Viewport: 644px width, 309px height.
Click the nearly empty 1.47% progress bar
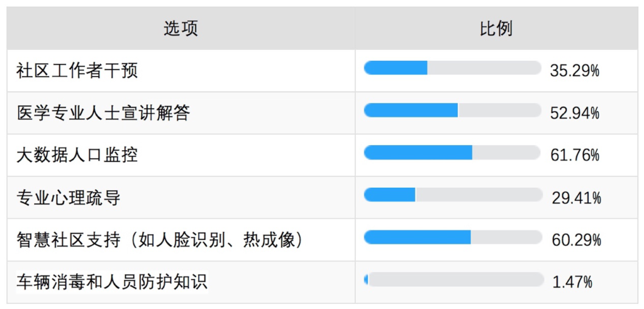tap(453, 279)
